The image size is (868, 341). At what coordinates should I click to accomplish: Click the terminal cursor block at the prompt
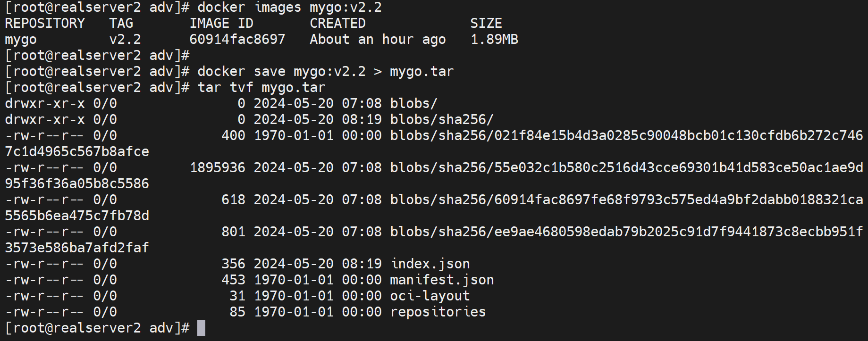point(201,328)
